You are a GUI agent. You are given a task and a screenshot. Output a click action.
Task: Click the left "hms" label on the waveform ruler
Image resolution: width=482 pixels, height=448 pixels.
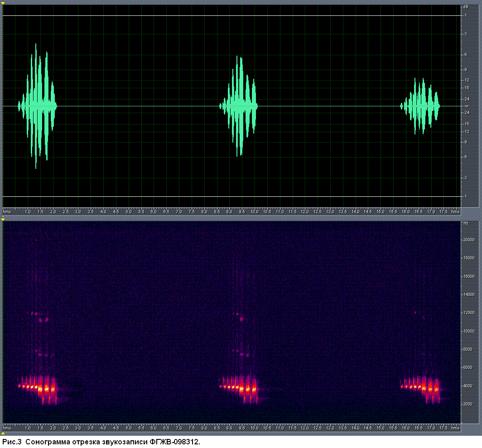[x=7, y=212]
